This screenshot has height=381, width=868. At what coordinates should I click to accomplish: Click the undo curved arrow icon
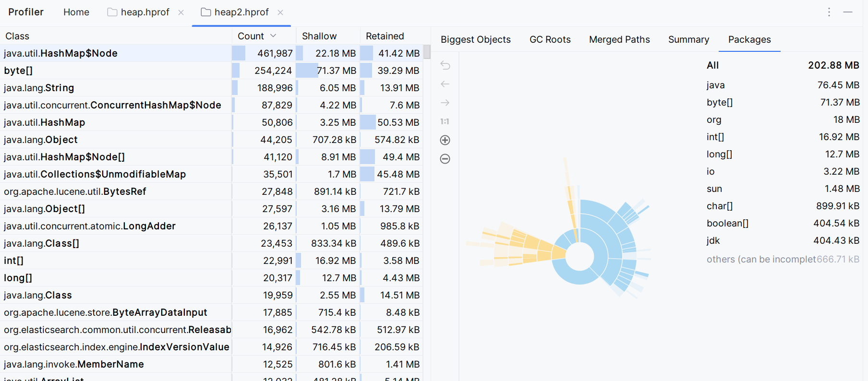tap(445, 65)
